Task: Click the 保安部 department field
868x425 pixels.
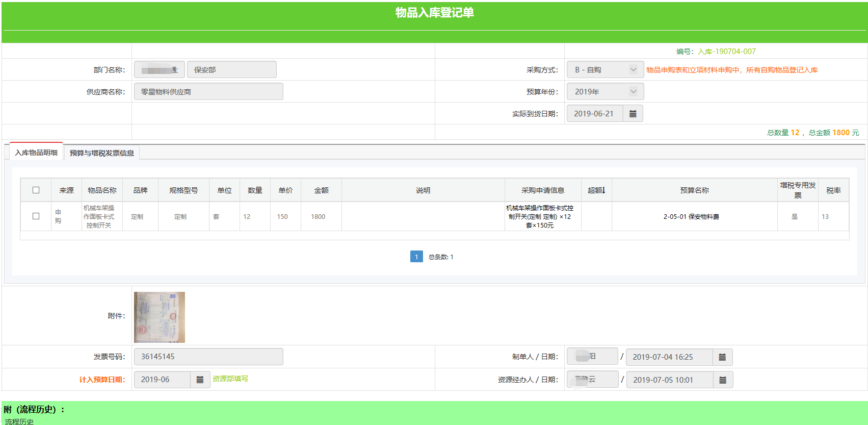Action: [231, 70]
